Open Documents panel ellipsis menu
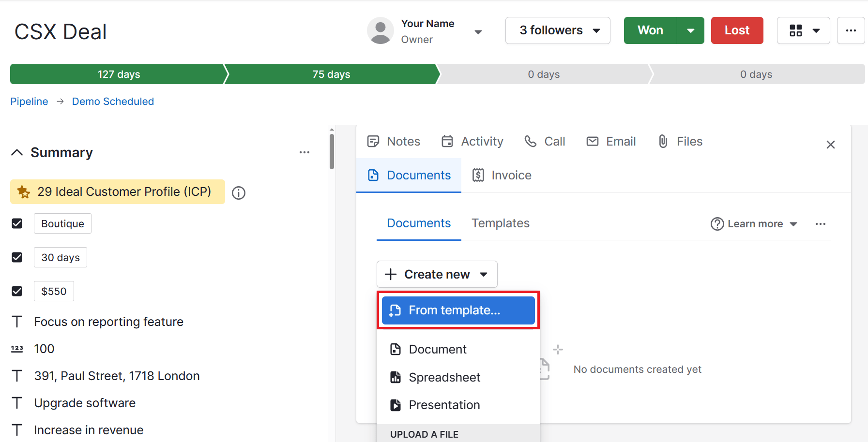This screenshot has height=442, width=868. [820, 224]
